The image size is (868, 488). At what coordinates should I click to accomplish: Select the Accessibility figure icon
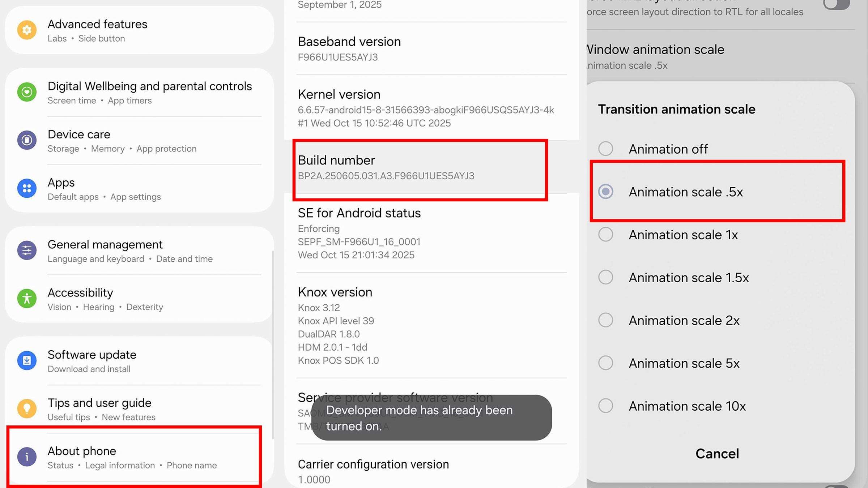point(27,299)
